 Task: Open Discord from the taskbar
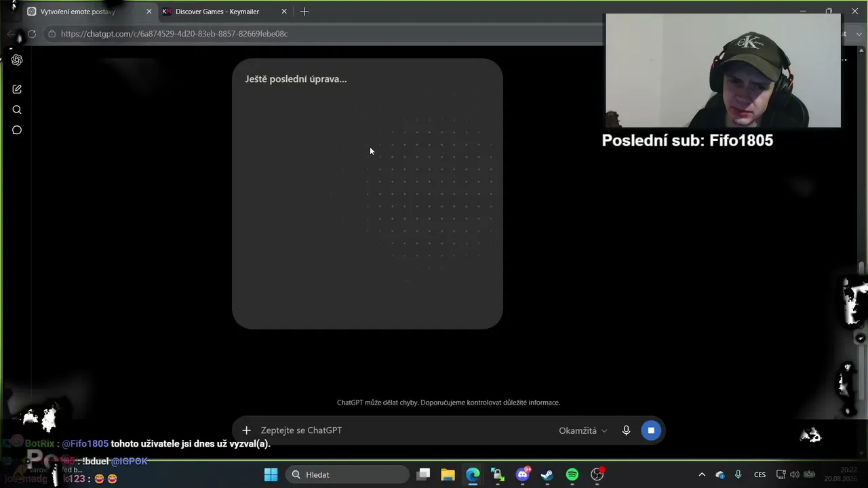point(523,474)
